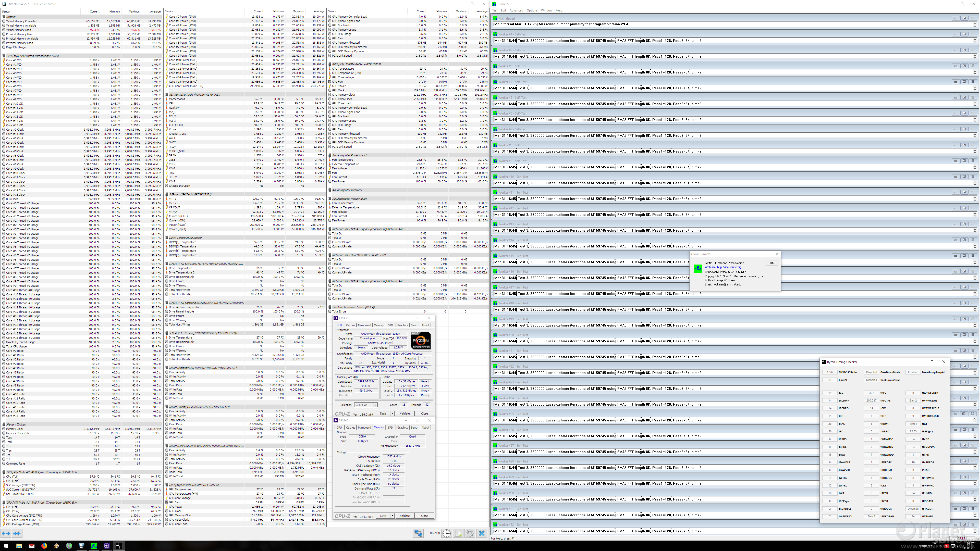Click Validate in lower CPU-Z window
This screenshot has width=980, height=551.
coord(405,516)
